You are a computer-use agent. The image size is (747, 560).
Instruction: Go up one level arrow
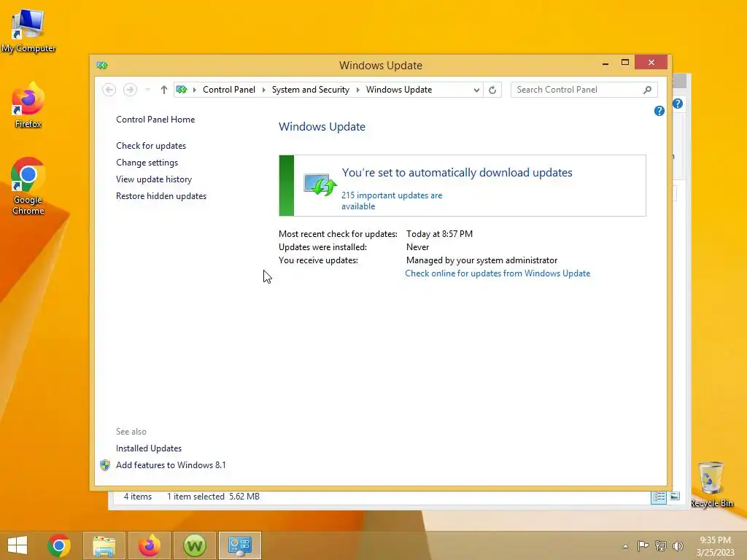[x=164, y=90]
